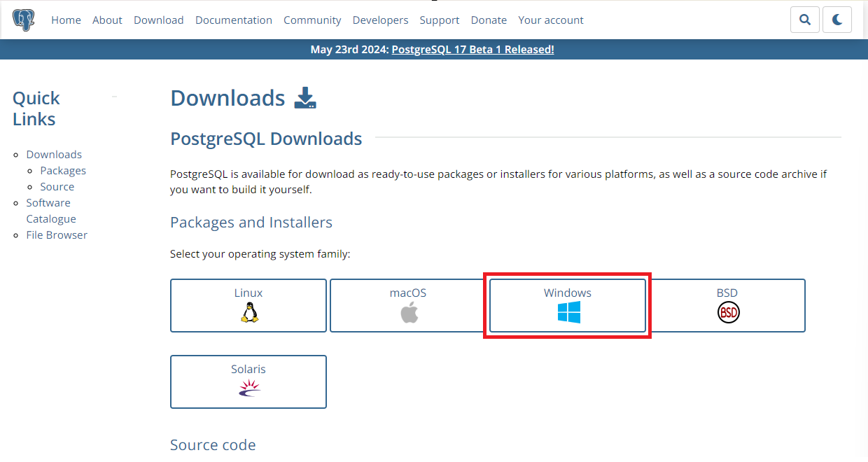Screen dimensions: 868x462
Task: Open the Community menu item
Action: 312,20
